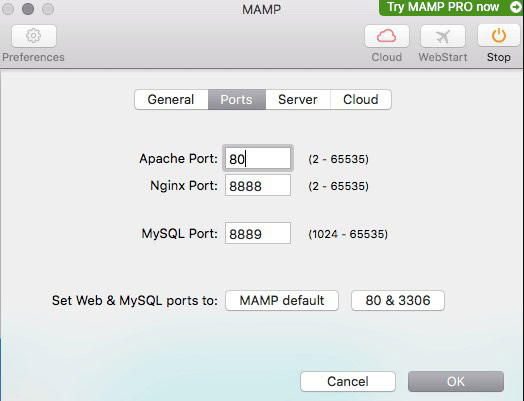The width and height of the screenshot is (524, 401).
Task: Open Preferences gear icon
Action: 34,36
